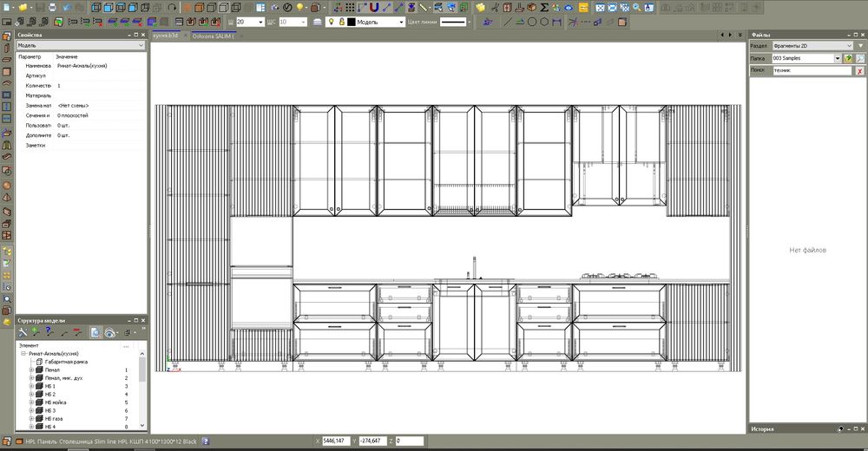Select the line drawing tool

[507, 22]
